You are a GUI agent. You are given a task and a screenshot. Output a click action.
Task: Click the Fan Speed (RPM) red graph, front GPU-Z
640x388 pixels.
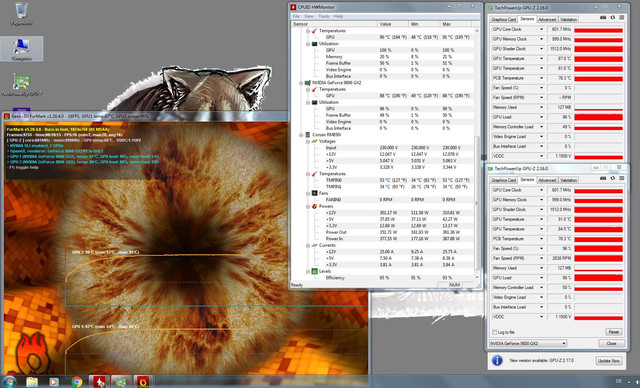point(598,258)
